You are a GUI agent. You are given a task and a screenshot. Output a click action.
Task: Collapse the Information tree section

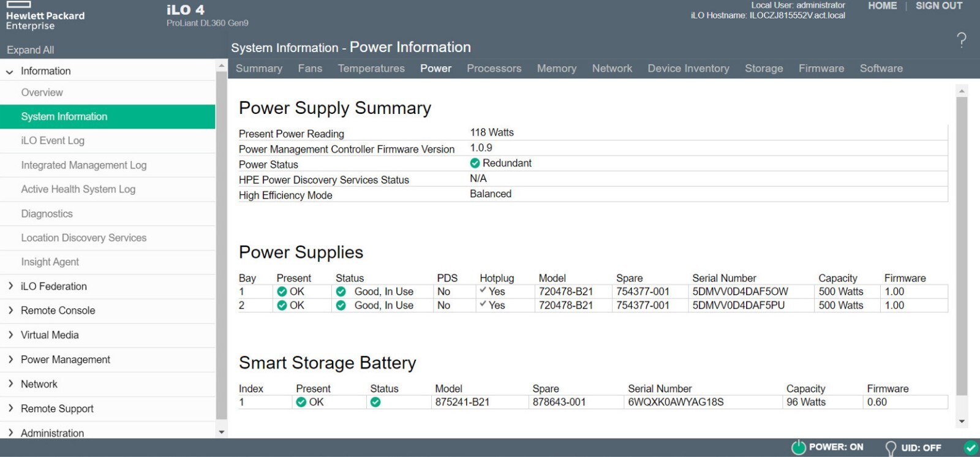[x=10, y=72]
